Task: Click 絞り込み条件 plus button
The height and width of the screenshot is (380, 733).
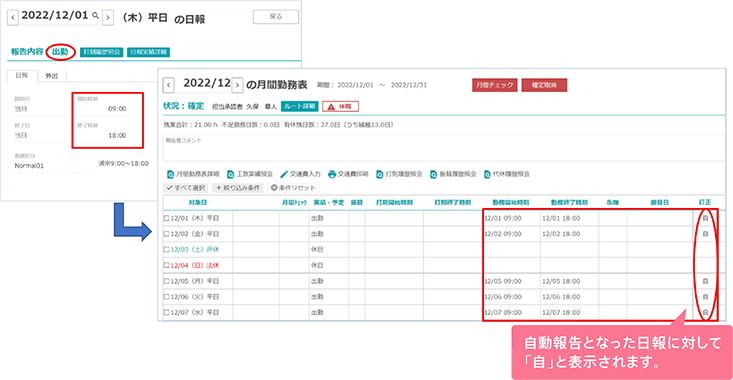Action: click(237, 188)
